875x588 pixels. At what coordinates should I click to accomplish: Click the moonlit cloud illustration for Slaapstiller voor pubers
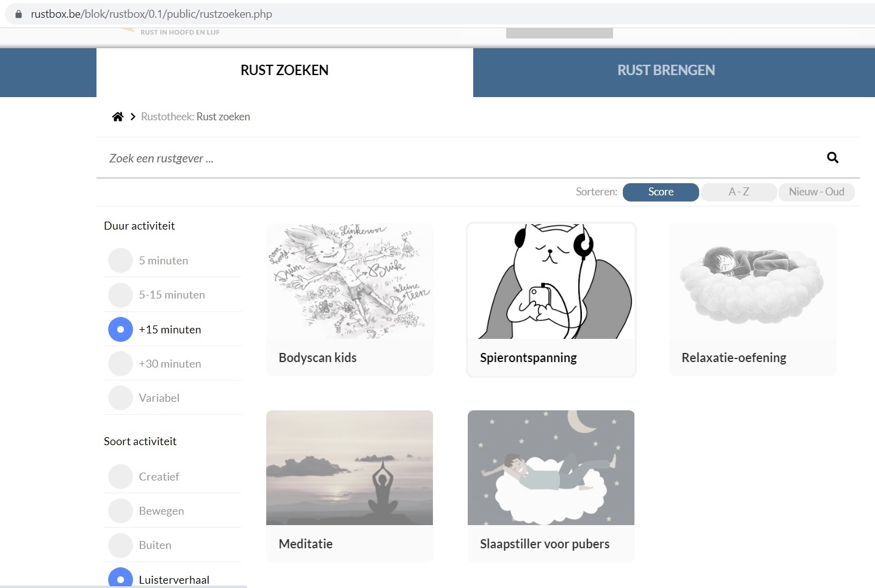tap(551, 467)
